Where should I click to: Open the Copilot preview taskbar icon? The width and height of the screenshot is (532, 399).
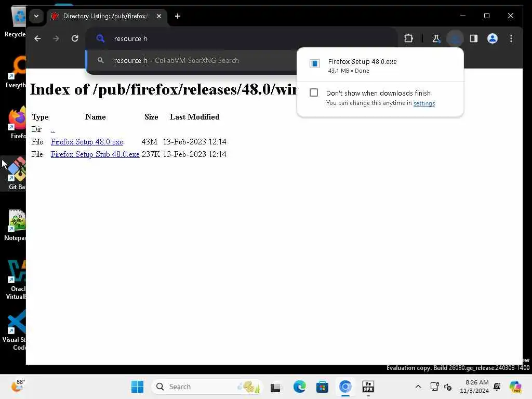click(x=515, y=387)
